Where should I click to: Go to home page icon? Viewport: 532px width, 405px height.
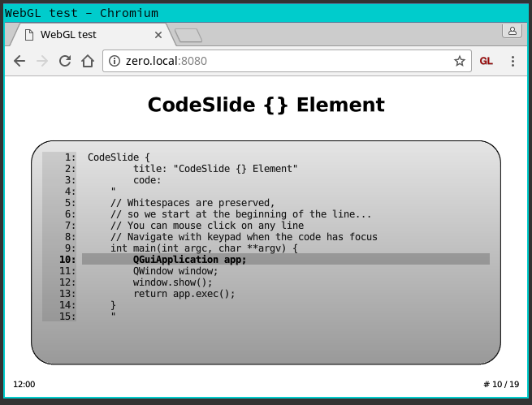point(88,61)
